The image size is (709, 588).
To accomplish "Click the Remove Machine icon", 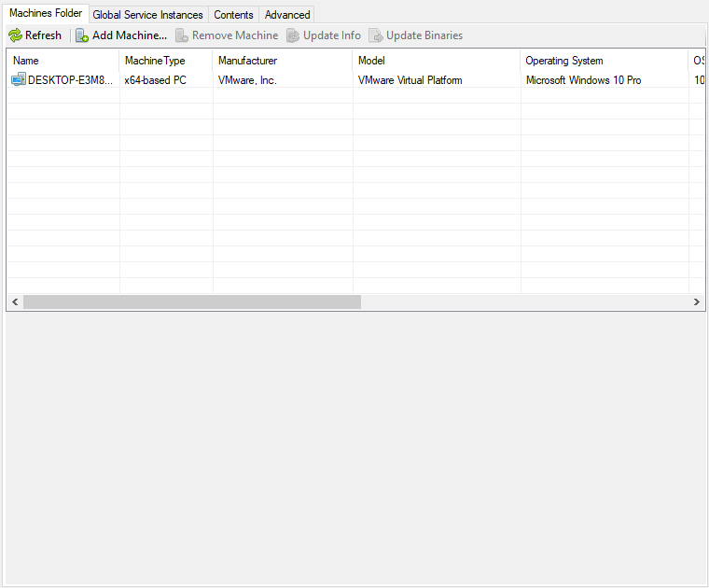I will click(181, 35).
